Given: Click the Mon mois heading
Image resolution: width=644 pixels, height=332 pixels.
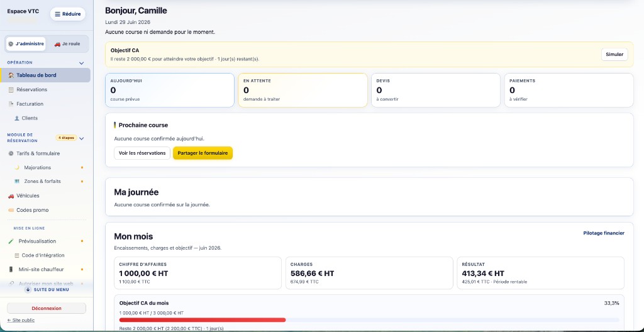Looking at the screenshot, I should click(x=133, y=236).
